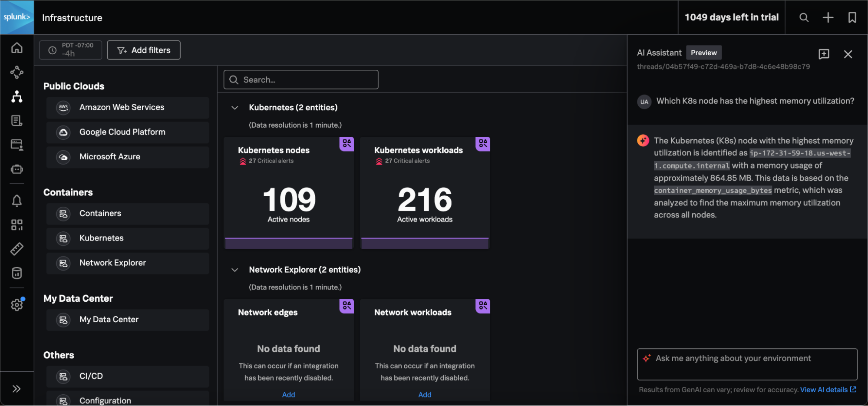Click the AI Assistant response spark avatar
The height and width of the screenshot is (406, 868).
pyautogui.click(x=643, y=141)
